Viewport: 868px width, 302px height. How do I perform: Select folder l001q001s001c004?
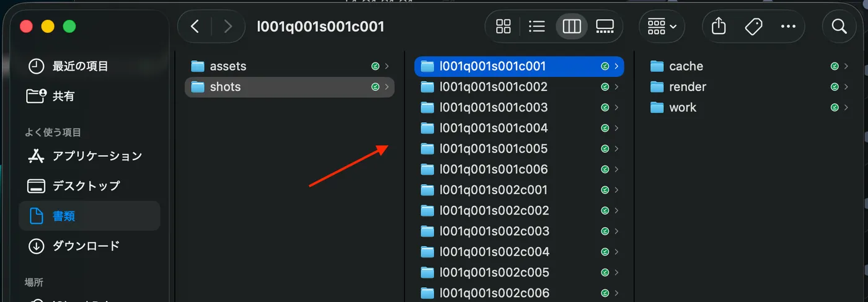click(x=519, y=128)
